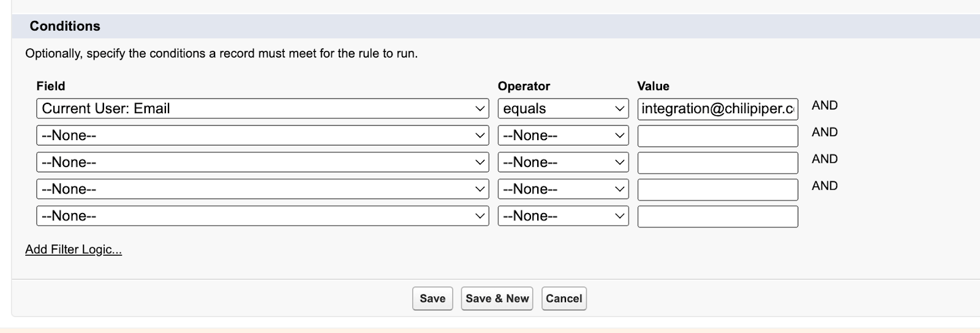Open the Add Filter Logic link
This screenshot has height=333, width=980.
tap(73, 249)
